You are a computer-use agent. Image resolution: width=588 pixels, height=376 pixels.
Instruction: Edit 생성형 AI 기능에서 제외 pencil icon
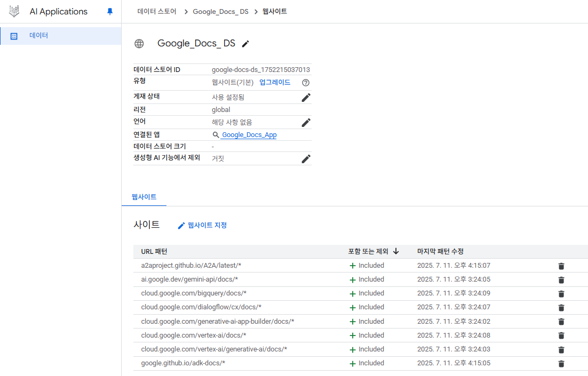click(x=306, y=159)
